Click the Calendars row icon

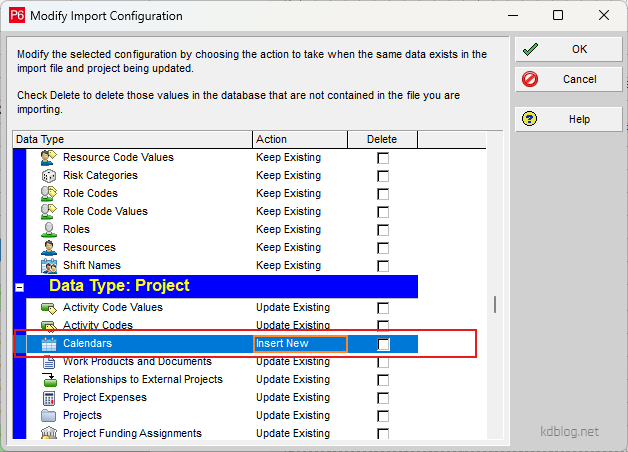click(x=48, y=344)
